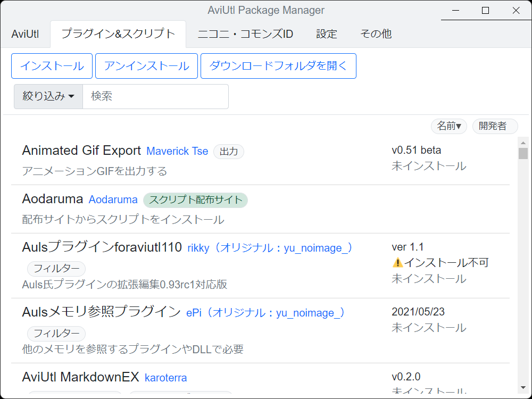Click the インストール不可 warning icon
The height and width of the screenshot is (399, 532).
click(397, 263)
